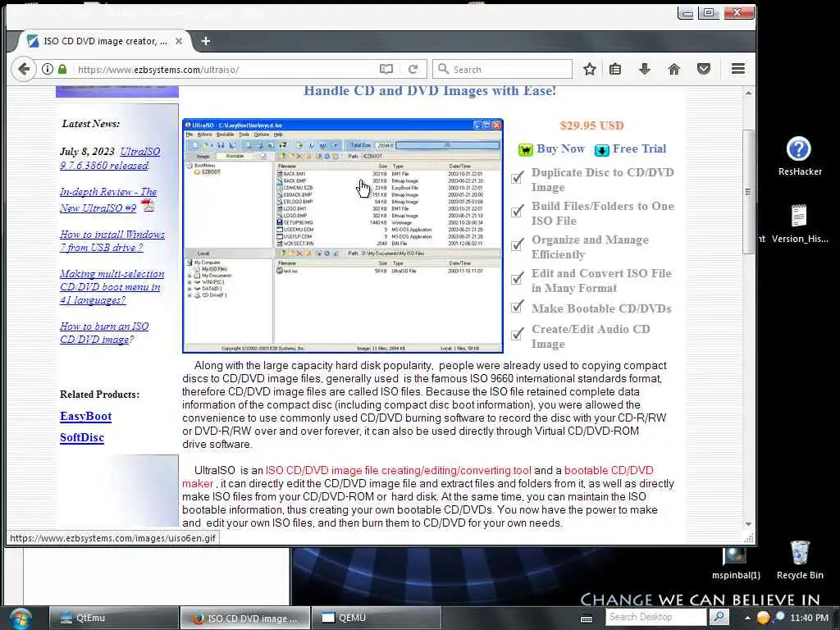Open the on-screen keyboard taskbar icon
This screenshot has width=840, height=630.
coord(587,619)
